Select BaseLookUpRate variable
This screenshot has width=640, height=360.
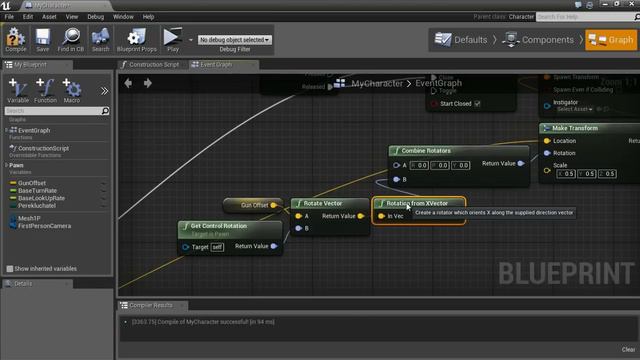tap(41, 198)
